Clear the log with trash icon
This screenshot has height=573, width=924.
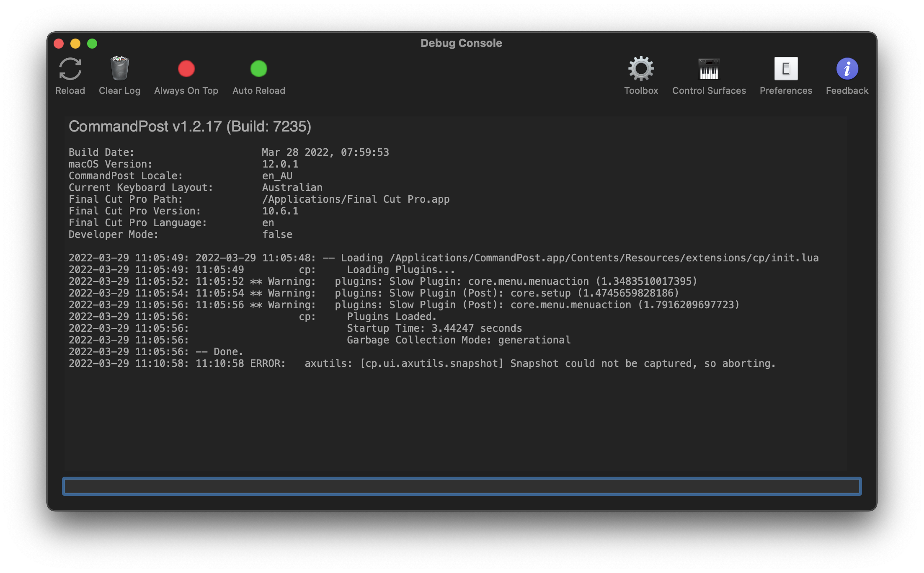(x=119, y=68)
